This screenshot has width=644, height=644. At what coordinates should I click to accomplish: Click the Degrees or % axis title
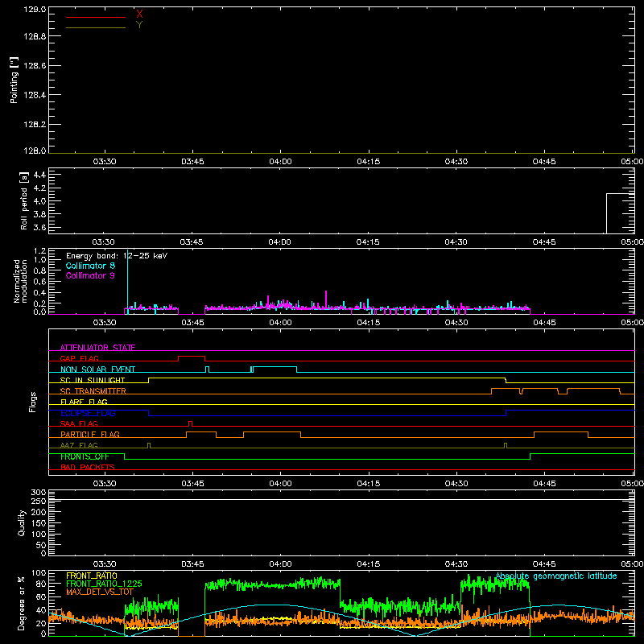[x=22, y=603]
